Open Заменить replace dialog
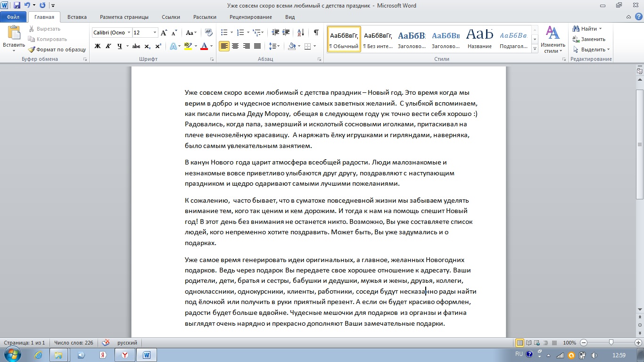 (589, 39)
